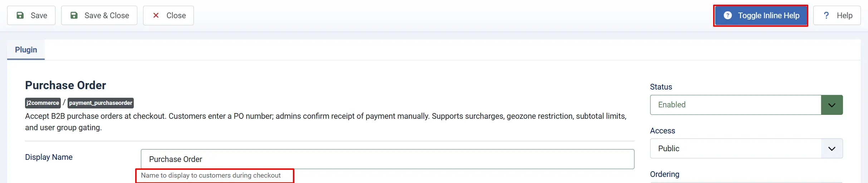Save and close the plugin editor
This screenshot has width=868, height=183.
pos(99,15)
